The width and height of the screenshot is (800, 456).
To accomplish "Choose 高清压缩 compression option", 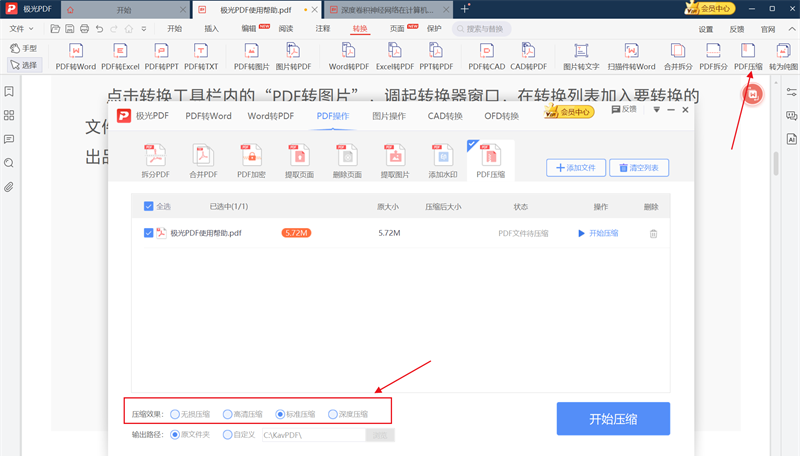I will (228, 414).
